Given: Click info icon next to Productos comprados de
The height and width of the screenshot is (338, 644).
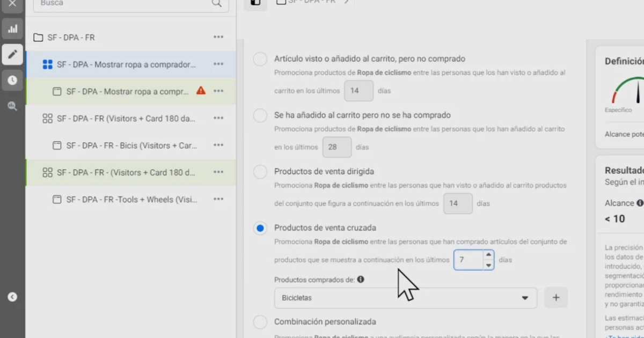Looking at the screenshot, I should pos(361,280).
